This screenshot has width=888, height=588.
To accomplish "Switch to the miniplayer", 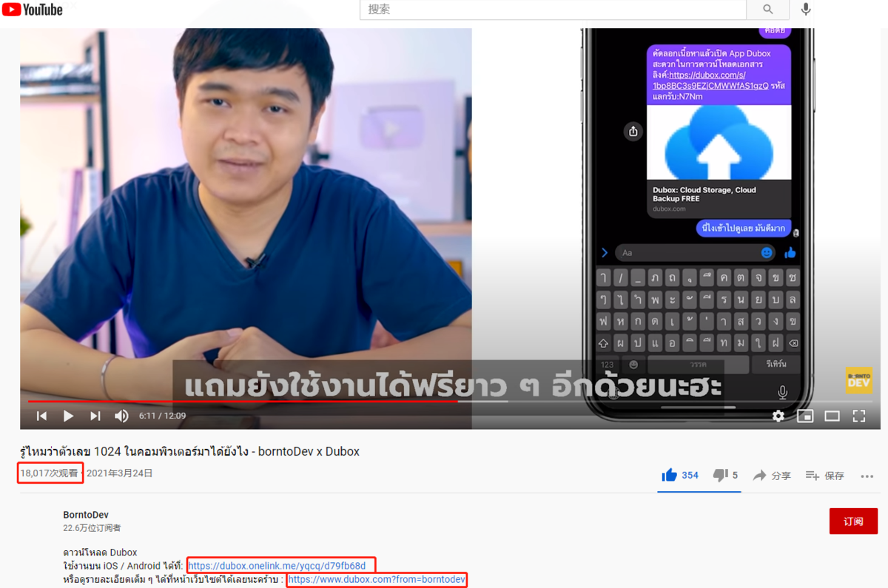I will (805, 416).
